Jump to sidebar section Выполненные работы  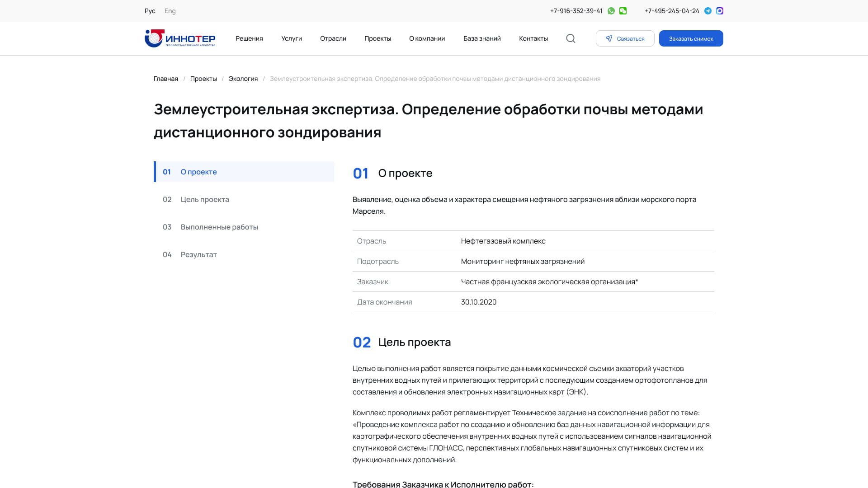point(244,227)
